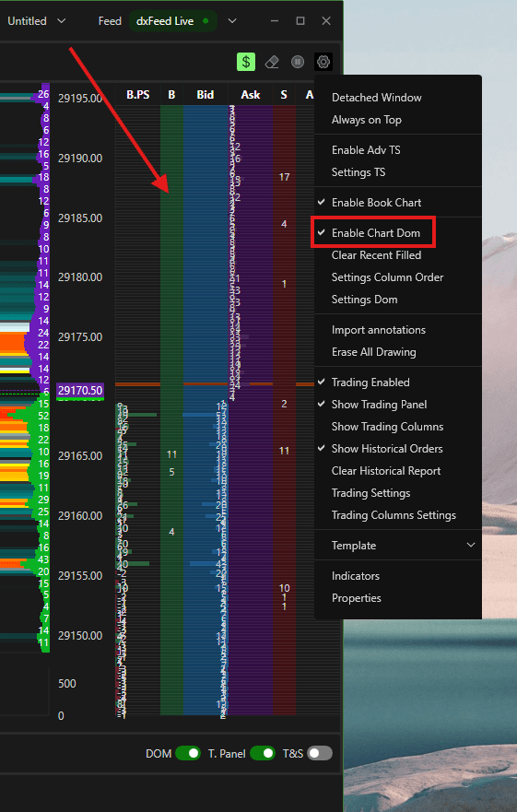Click the 29150.00 price level

coord(80,635)
